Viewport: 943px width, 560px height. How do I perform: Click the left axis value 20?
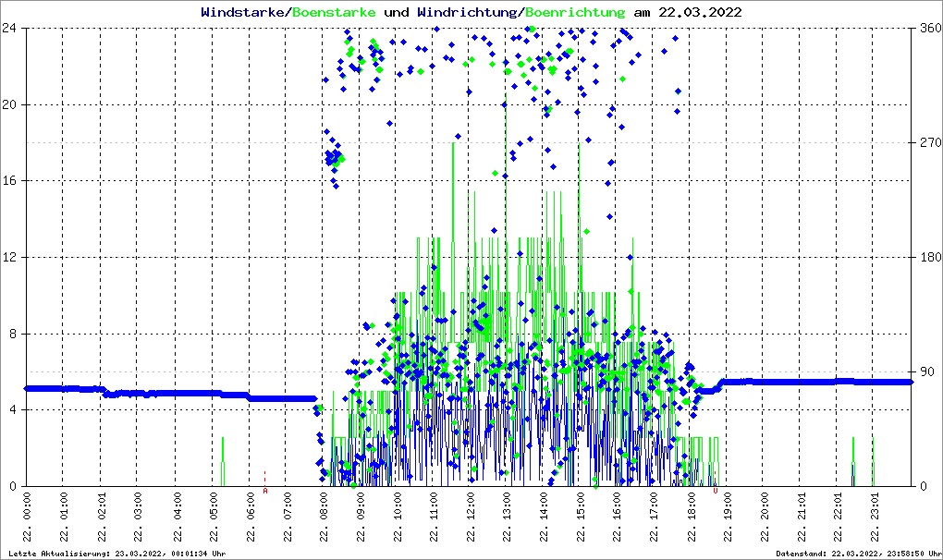coord(9,104)
